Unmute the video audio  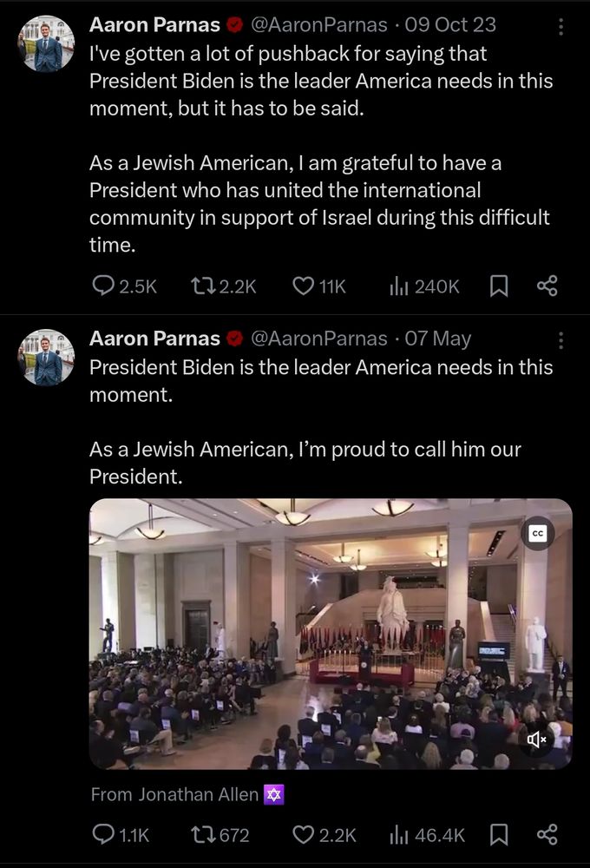point(537,740)
